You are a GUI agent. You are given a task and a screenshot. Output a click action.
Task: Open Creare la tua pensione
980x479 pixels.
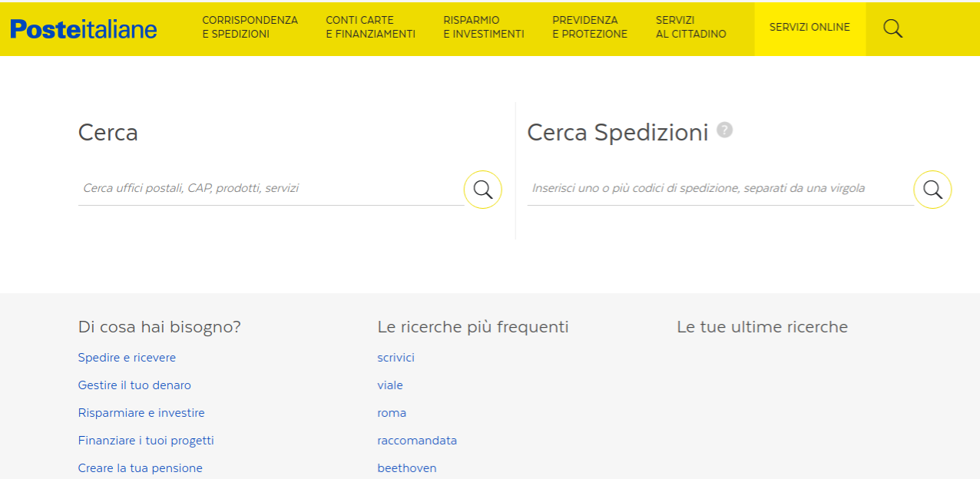(140, 467)
